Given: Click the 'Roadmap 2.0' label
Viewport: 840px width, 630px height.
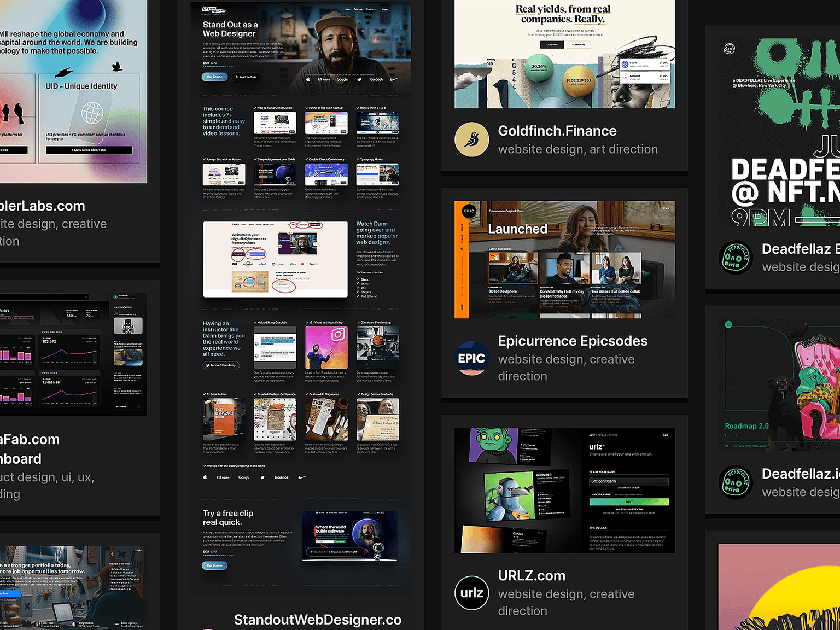Looking at the screenshot, I should (747, 426).
